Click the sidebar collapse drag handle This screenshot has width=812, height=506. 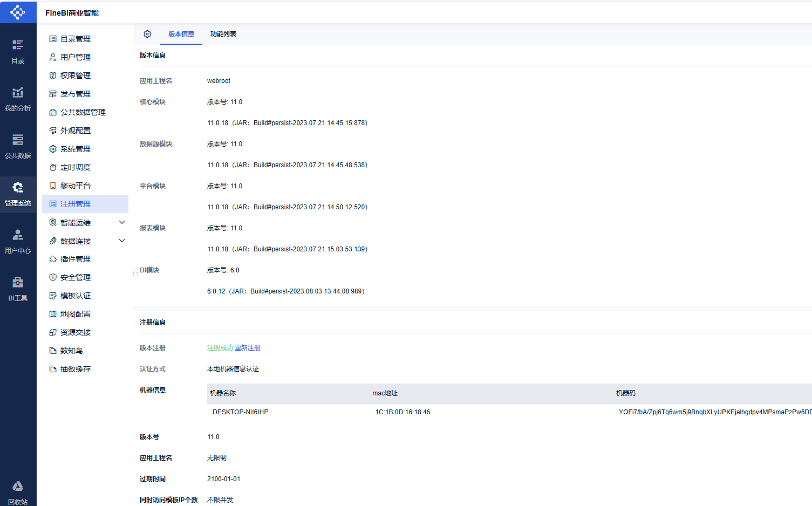(x=135, y=273)
